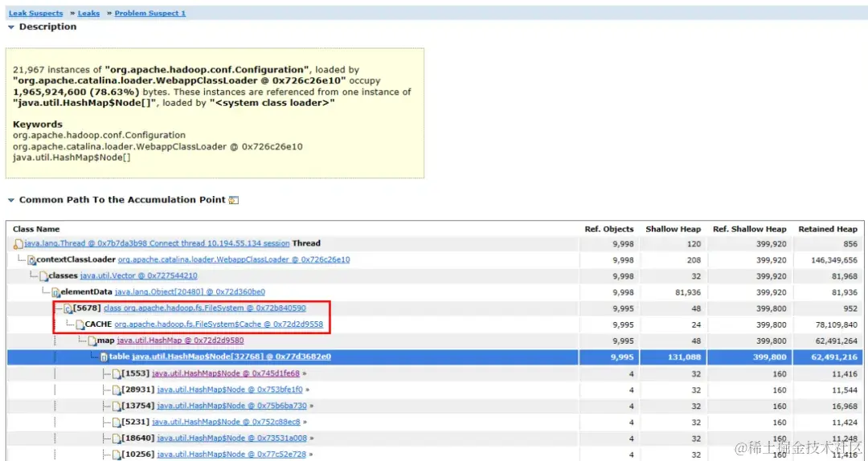Open the Problem Suspect 1 breadcrumb link
This screenshot has height=461, width=868.
point(150,13)
